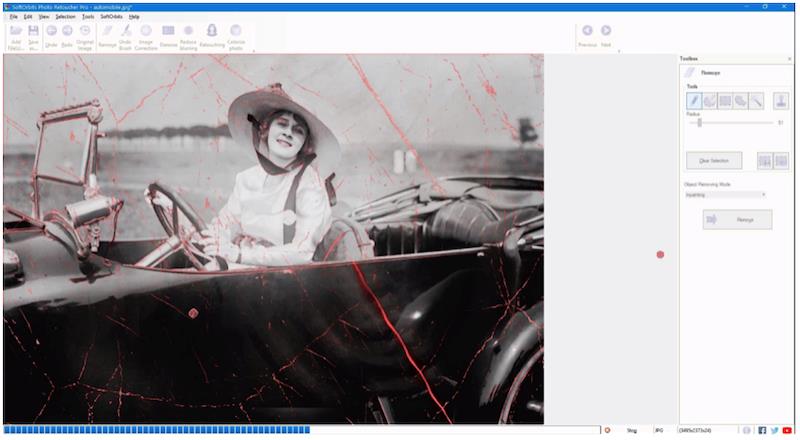Click the Clear Selection button
The height and width of the screenshot is (440, 800).
714,160
